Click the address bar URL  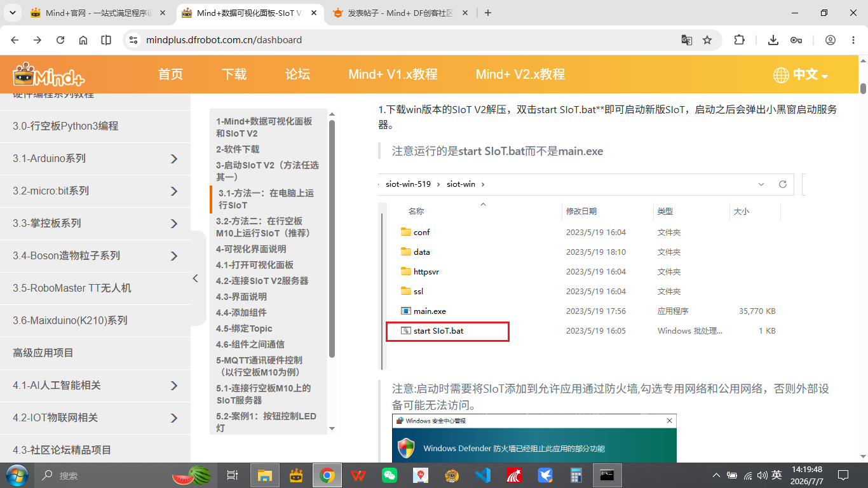click(224, 40)
